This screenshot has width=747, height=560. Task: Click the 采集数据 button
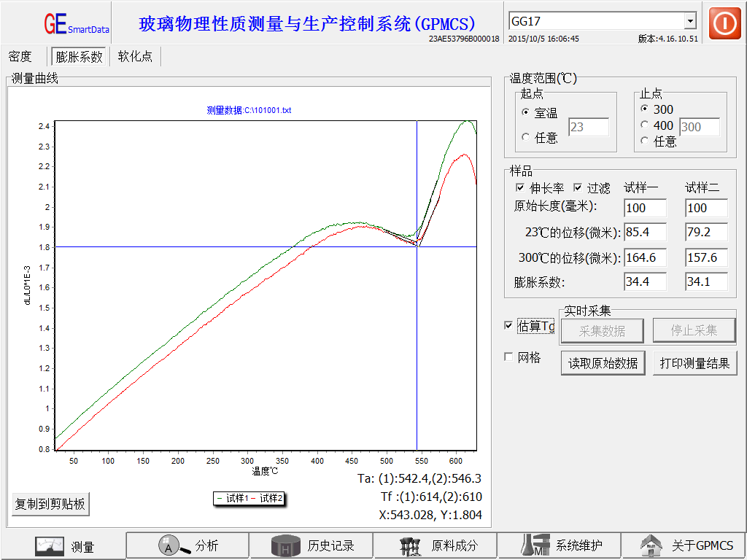coord(602,330)
